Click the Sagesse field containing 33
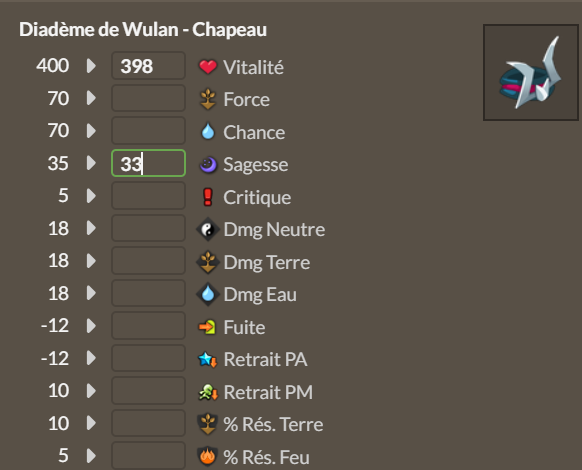The height and width of the screenshot is (470, 582). pos(148,163)
